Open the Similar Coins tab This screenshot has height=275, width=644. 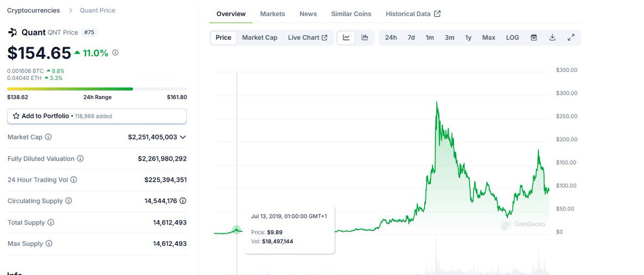point(351,14)
